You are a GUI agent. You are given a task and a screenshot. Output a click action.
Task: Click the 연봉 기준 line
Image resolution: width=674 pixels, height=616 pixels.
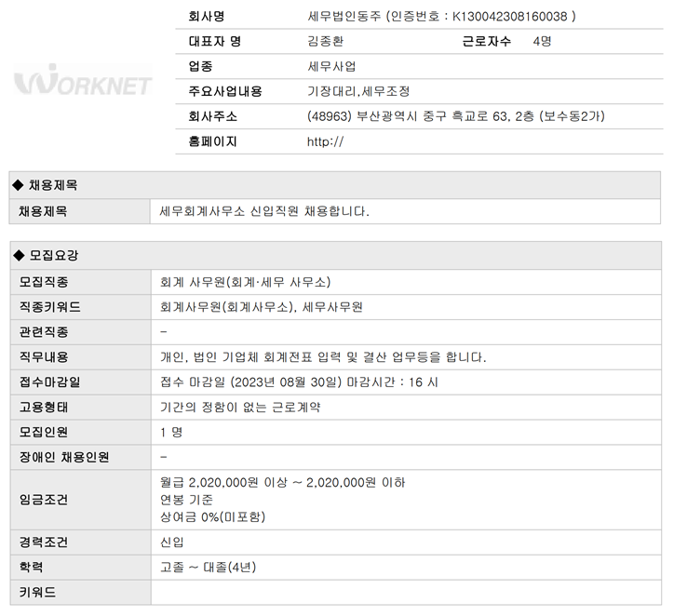(x=186, y=500)
